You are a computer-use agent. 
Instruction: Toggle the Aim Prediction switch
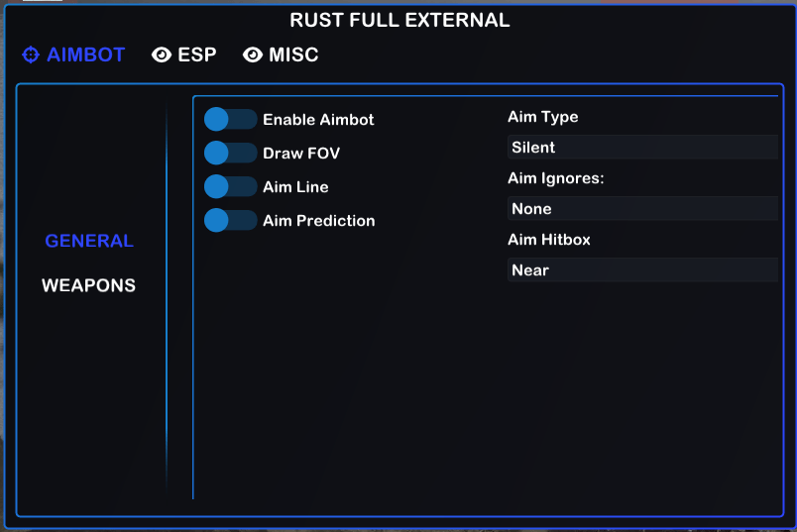tap(230, 221)
